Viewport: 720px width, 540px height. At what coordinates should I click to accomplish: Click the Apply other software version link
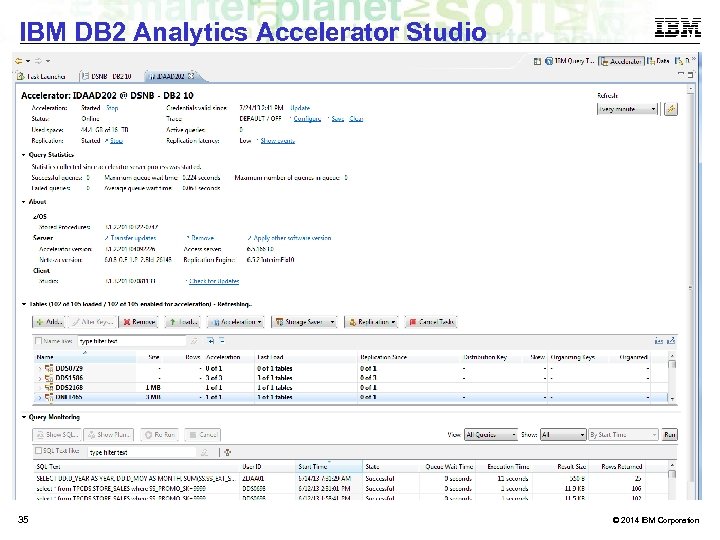tap(292, 238)
